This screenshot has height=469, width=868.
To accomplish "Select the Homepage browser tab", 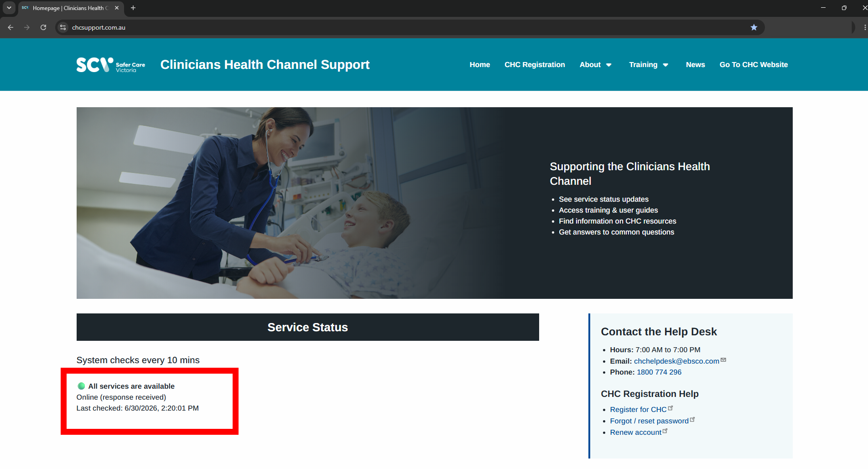I will (x=71, y=8).
